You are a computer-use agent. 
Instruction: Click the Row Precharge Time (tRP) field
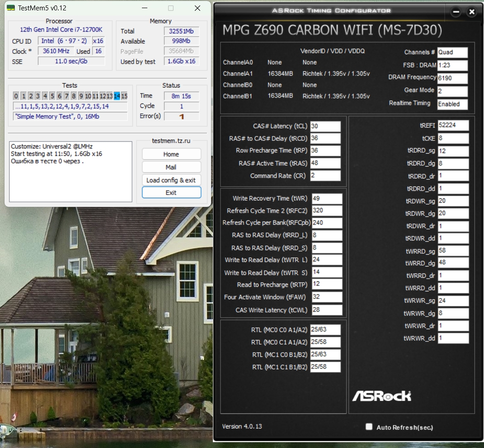coord(325,150)
